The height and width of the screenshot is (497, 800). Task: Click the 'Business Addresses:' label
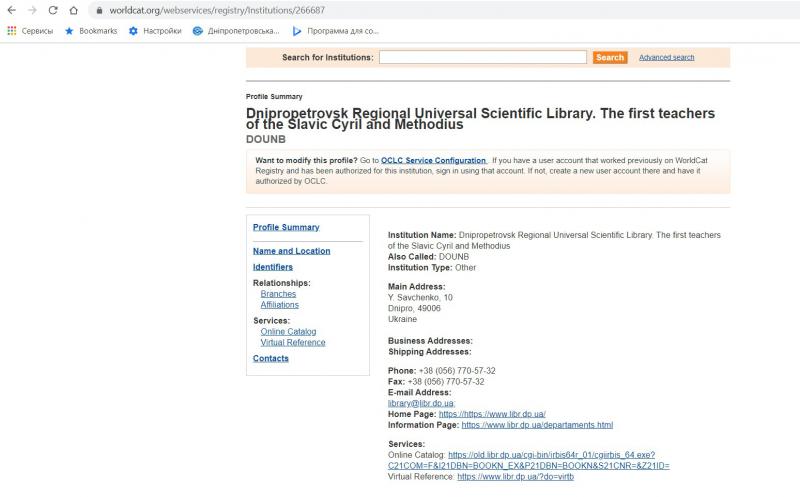(x=430, y=341)
